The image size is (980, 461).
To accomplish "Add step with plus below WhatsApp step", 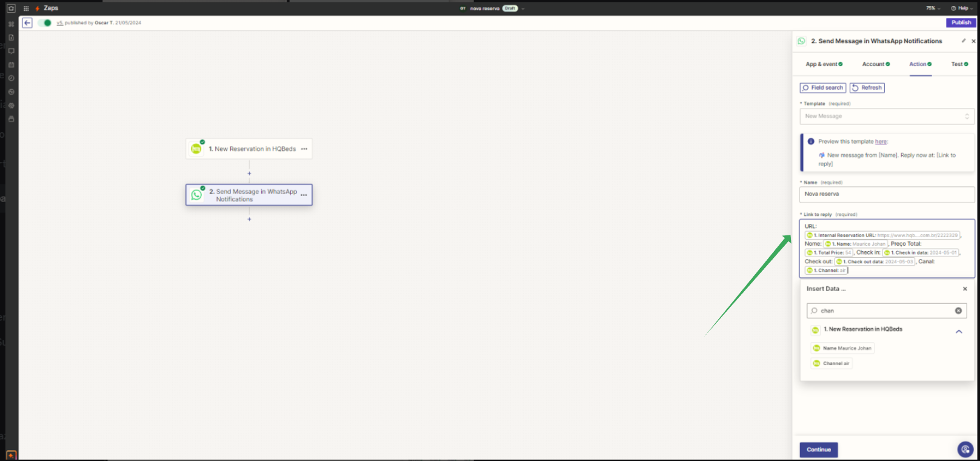I will (x=249, y=219).
